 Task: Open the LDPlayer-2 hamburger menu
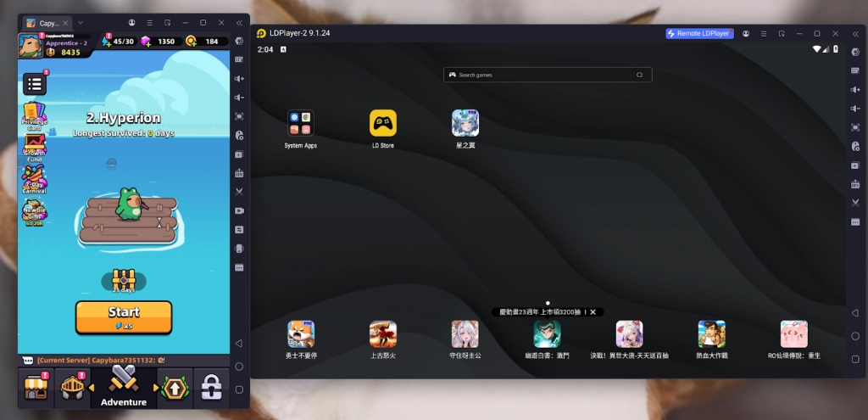tap(764, 34)
